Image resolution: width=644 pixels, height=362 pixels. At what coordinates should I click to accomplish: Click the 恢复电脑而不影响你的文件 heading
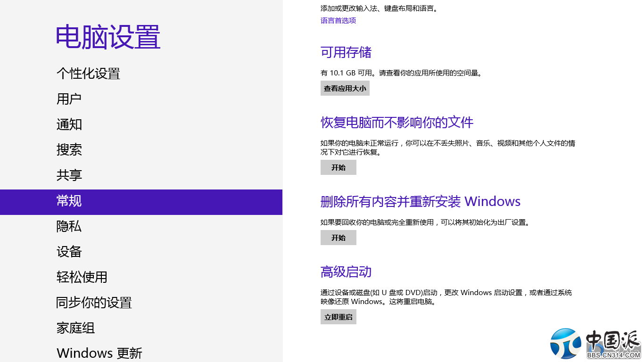click(397, 123)
